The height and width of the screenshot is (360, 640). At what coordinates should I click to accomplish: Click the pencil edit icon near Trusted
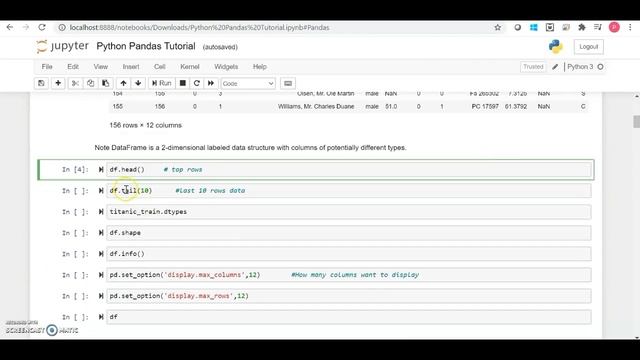(x=555, y=67)
